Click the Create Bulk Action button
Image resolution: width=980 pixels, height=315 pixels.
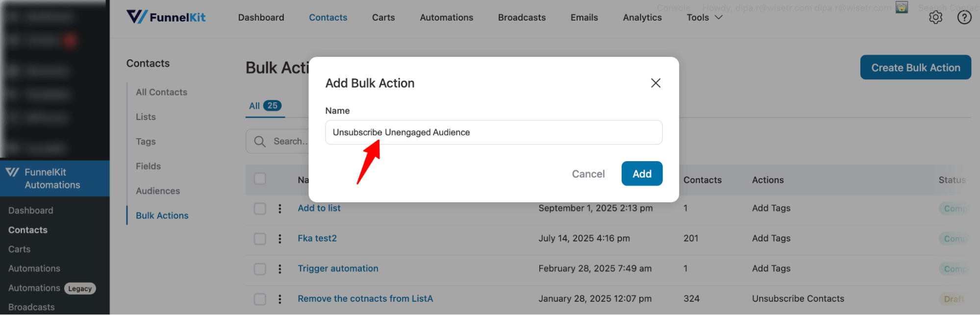(915, 67)
